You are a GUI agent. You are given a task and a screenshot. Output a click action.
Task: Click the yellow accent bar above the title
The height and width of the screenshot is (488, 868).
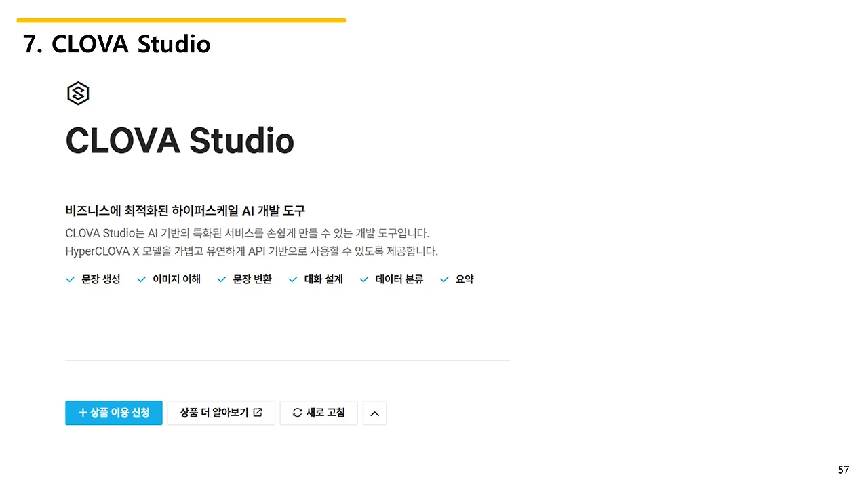click(181, 20)
